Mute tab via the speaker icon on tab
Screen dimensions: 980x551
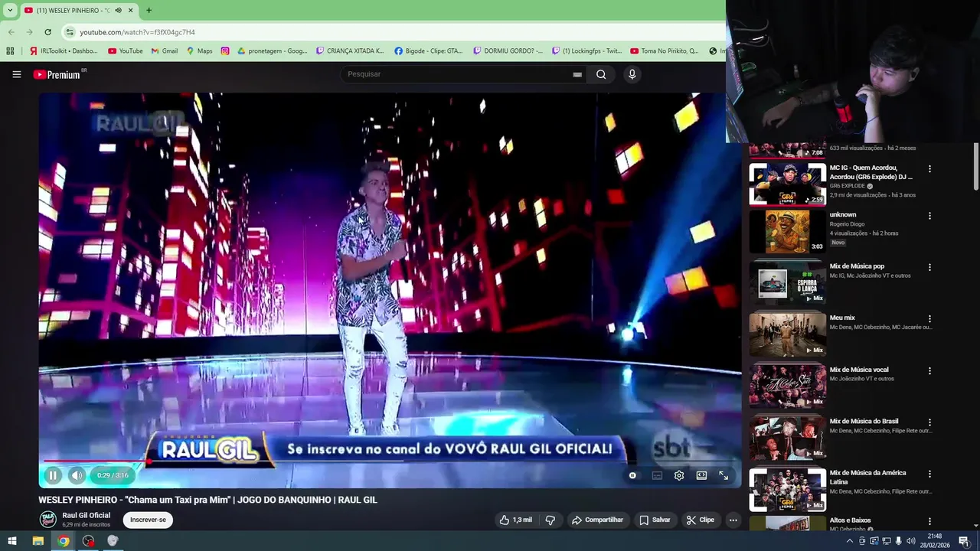[x=118, y=11]
